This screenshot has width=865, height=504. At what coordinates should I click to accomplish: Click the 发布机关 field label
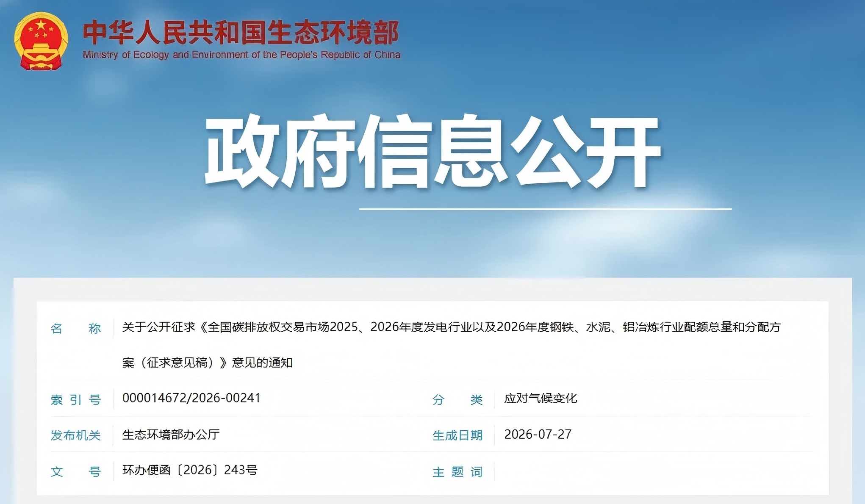pyautogui.click(x=76, y=435)
